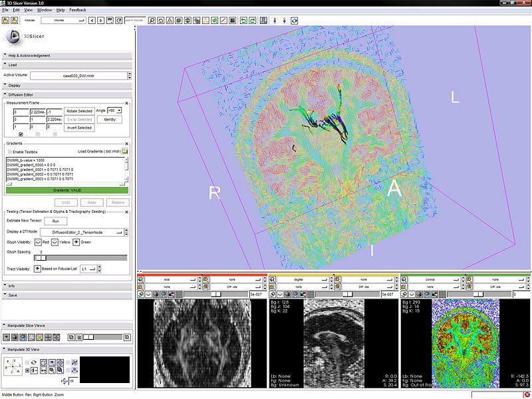
Task: Toggle Green glyph visibility
Action: coord(75,241)
